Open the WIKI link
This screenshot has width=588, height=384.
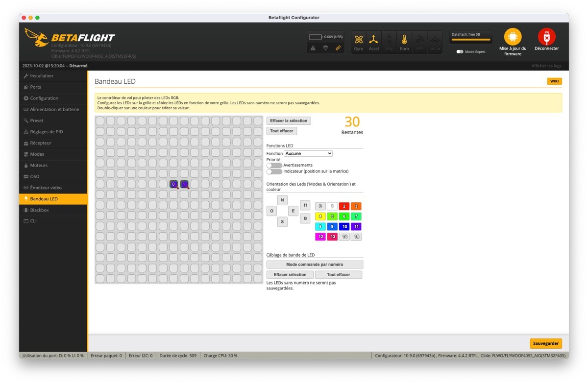click(554, 81)
